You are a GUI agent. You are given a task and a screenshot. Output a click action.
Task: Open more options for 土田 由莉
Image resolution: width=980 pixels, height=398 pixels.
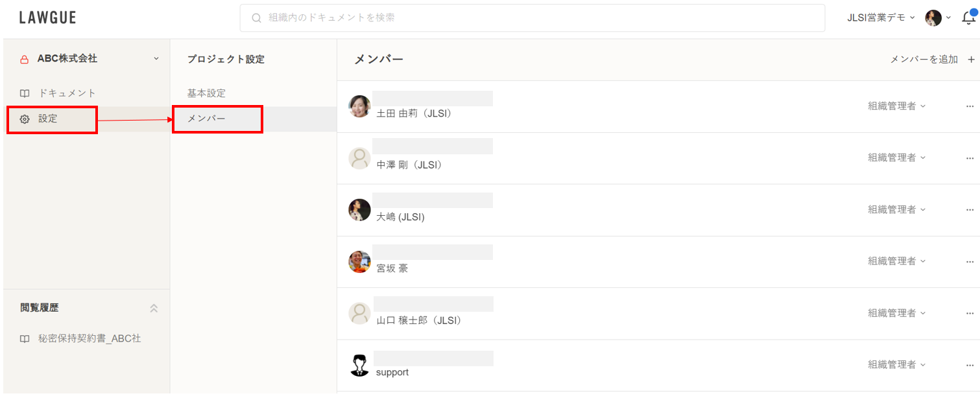(970, 106)
